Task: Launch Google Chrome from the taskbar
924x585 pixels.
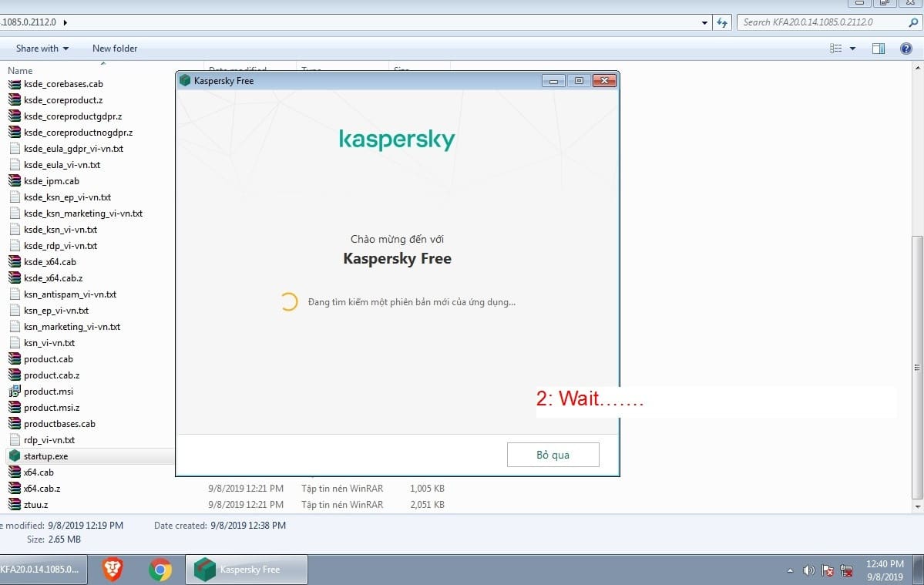Action: pyautogui.click(x=160, y=570)
